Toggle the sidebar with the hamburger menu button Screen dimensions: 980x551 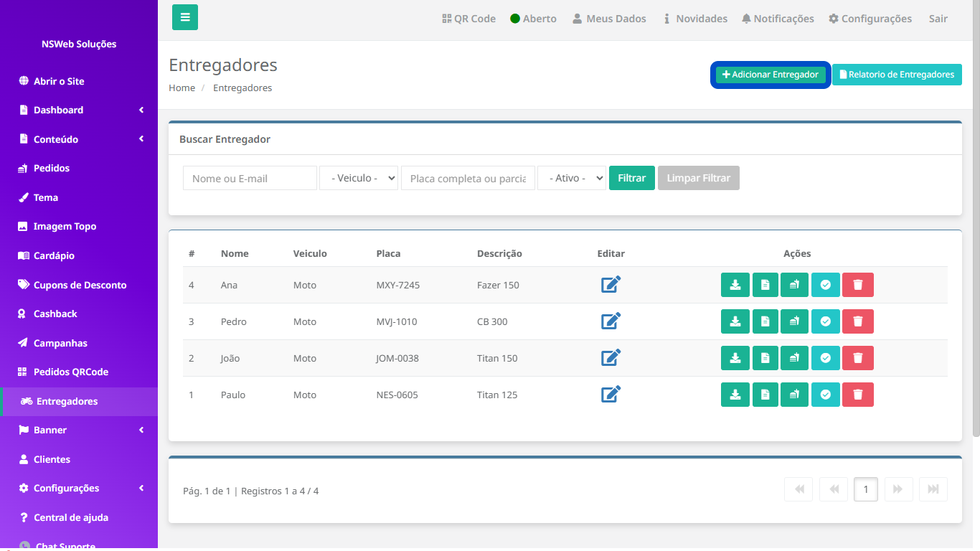point(185,17)
